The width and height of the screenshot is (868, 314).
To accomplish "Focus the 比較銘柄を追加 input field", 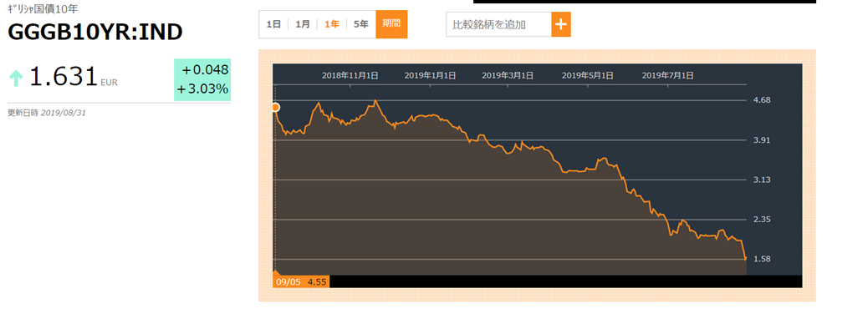I will (498, 24).
